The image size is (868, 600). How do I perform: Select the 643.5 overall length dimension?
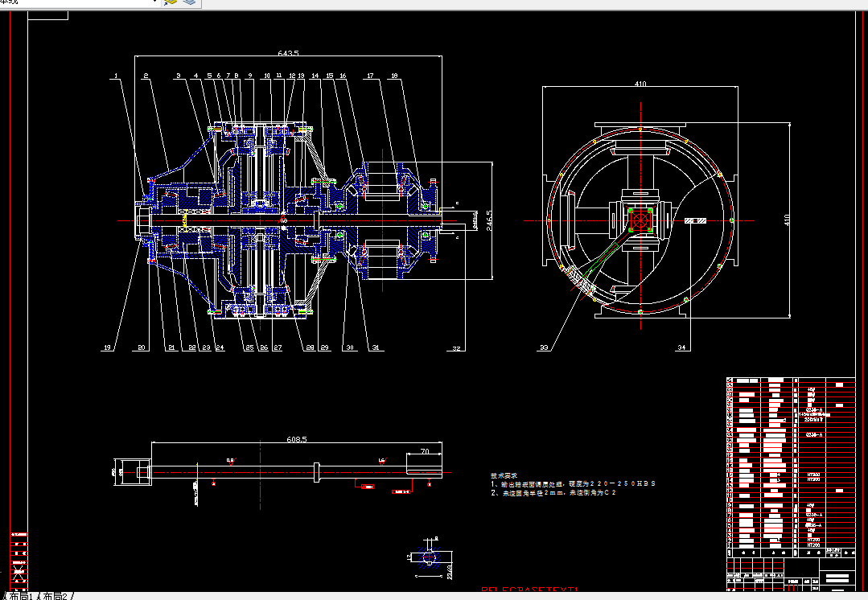click(x=289, y=53)
